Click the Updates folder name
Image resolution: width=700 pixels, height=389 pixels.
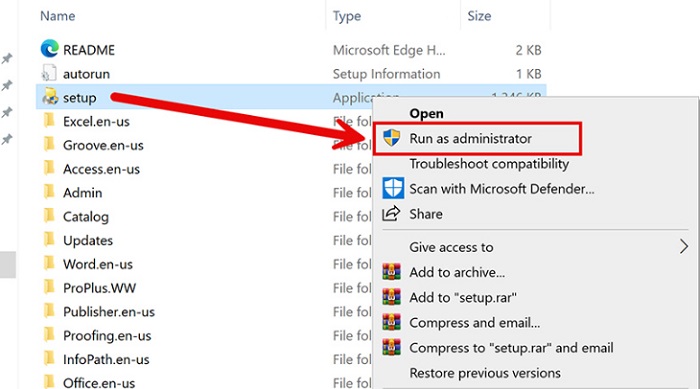pyautogui.click(x=88, y=240)
